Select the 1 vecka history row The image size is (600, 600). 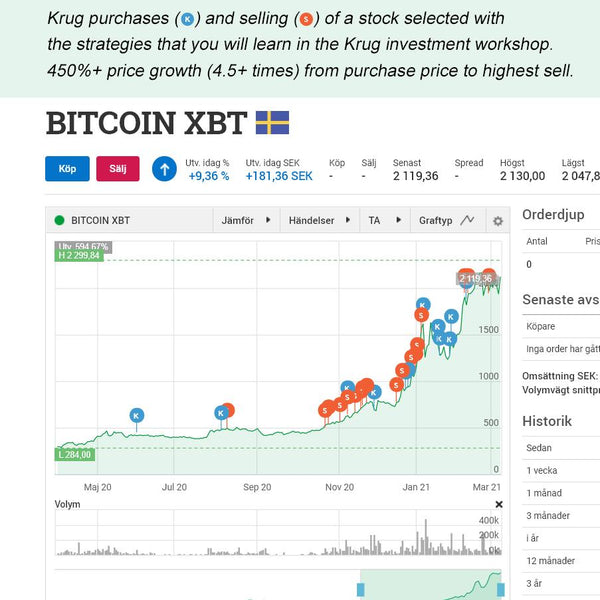point(561,471)
